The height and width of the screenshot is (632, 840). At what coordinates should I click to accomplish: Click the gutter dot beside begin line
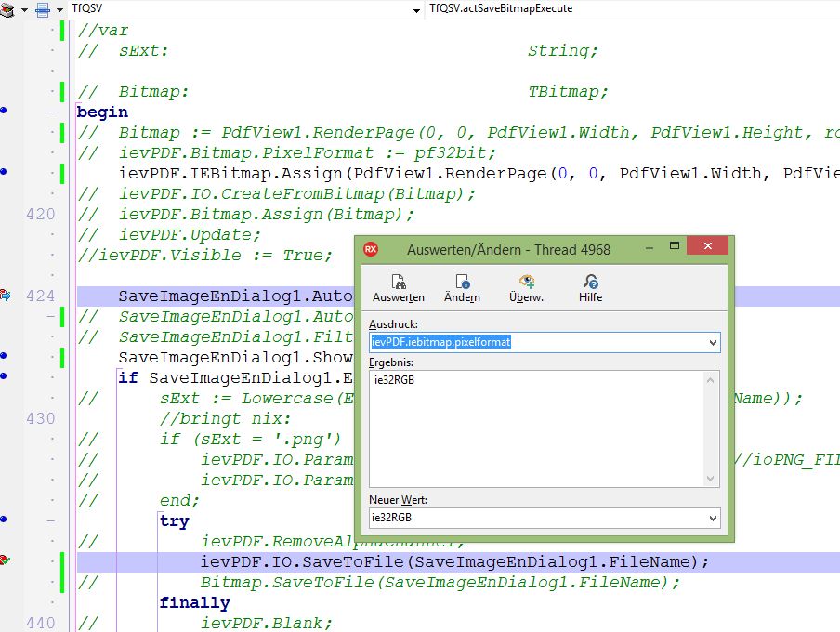(3, 111)
